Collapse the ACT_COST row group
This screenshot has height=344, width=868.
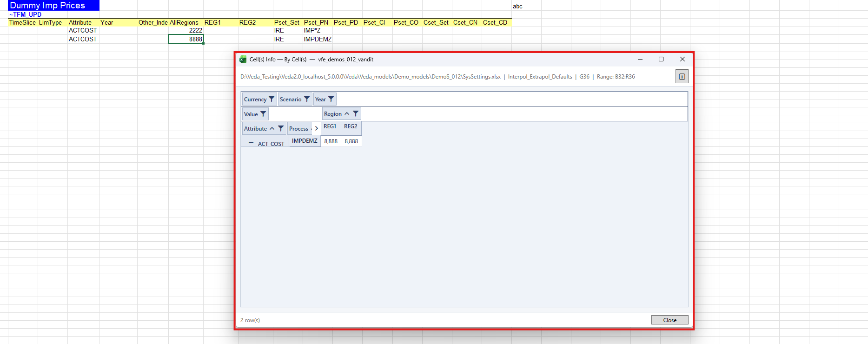click(x=251, y=143)
